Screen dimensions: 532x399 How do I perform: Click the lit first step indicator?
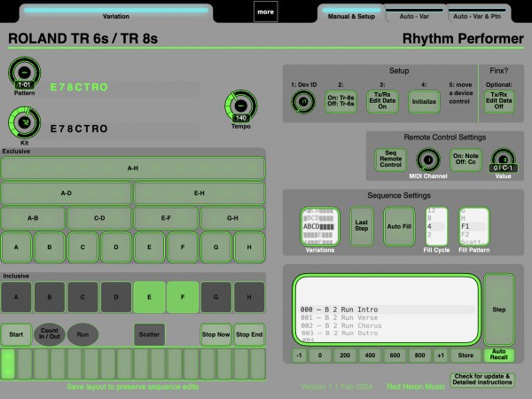8,364
